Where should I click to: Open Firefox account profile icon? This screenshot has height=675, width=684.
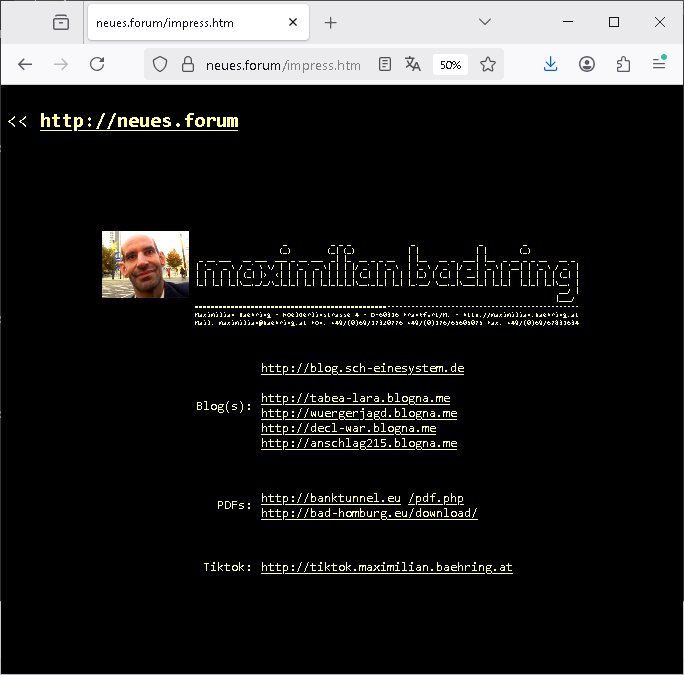click(587, 64)
